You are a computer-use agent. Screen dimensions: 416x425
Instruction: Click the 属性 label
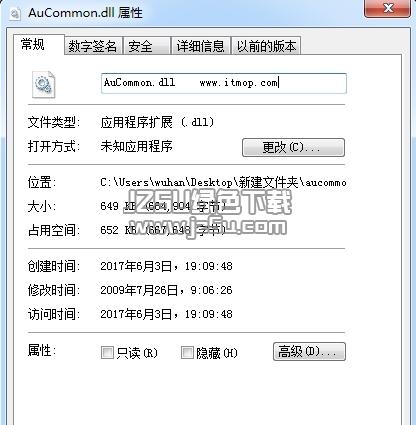[42, 350]
